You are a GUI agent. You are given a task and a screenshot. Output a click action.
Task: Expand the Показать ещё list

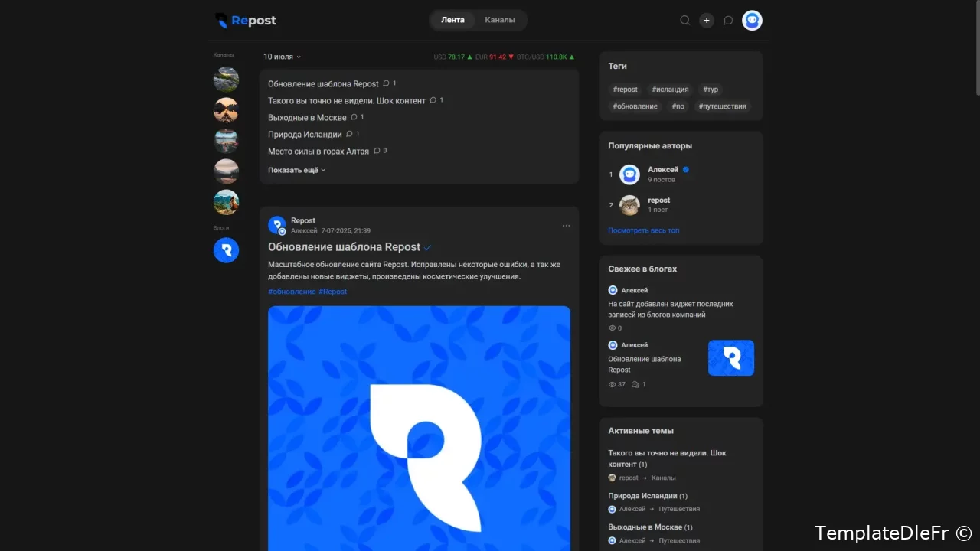click(296, 170)
